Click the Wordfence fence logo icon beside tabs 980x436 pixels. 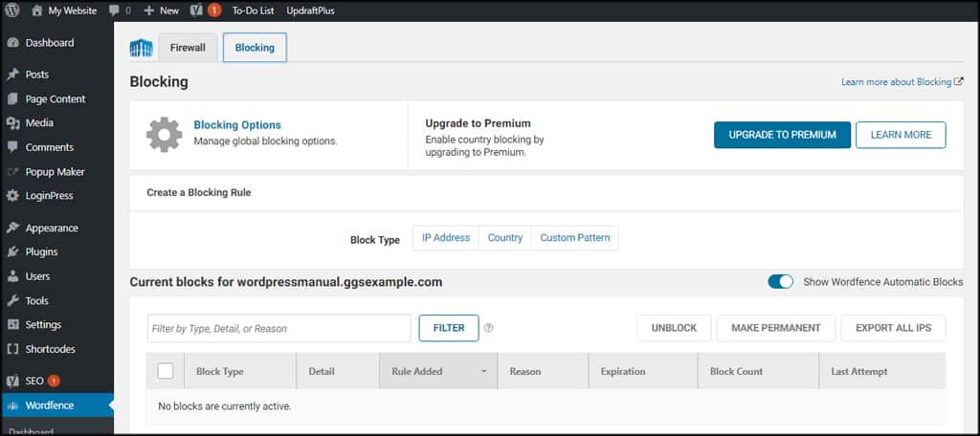142,48
